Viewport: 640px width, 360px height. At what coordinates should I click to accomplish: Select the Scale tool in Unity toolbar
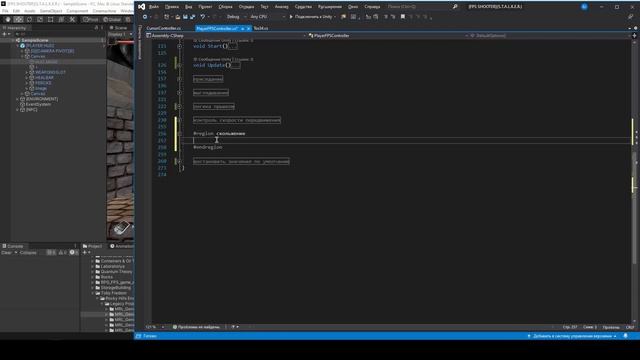[x=40, y=19]
